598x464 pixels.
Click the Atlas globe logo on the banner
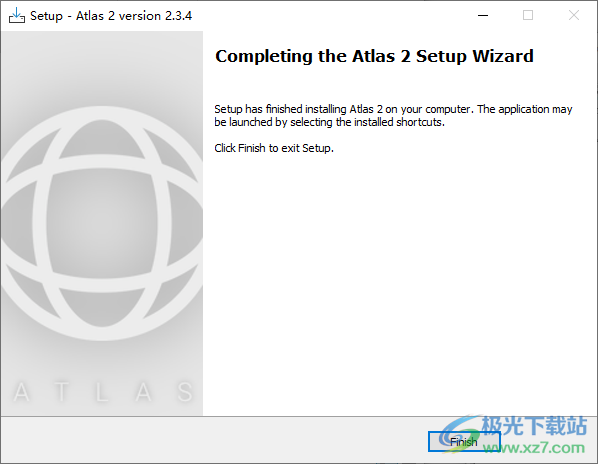pyautogui.click(x=102, y=223)
